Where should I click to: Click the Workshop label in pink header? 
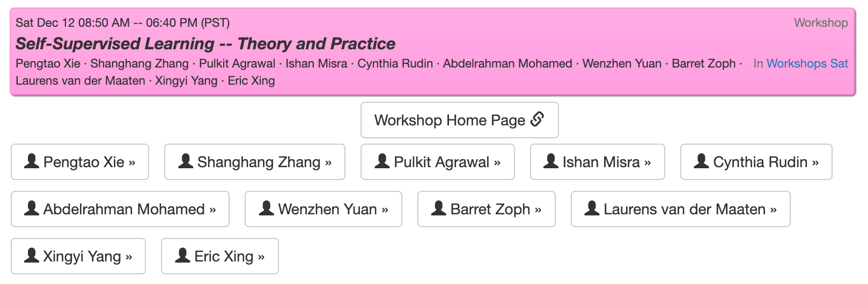point(821,23)
